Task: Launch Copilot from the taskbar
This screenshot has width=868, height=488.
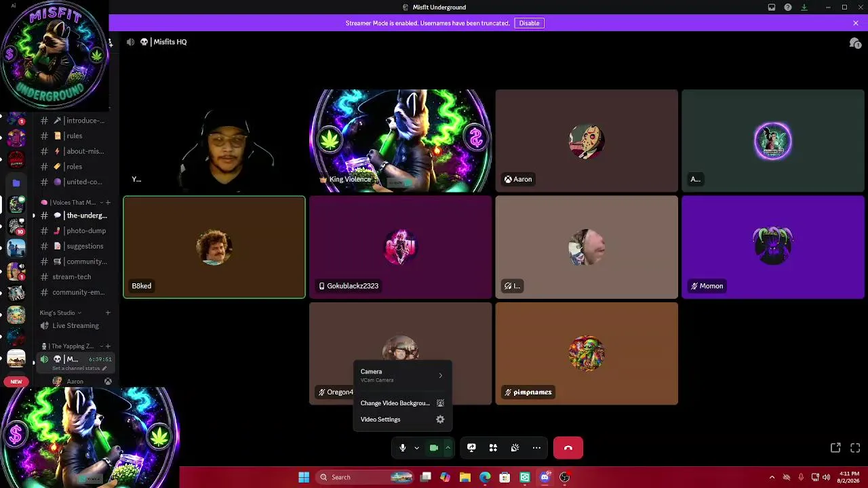Action: 445,477
